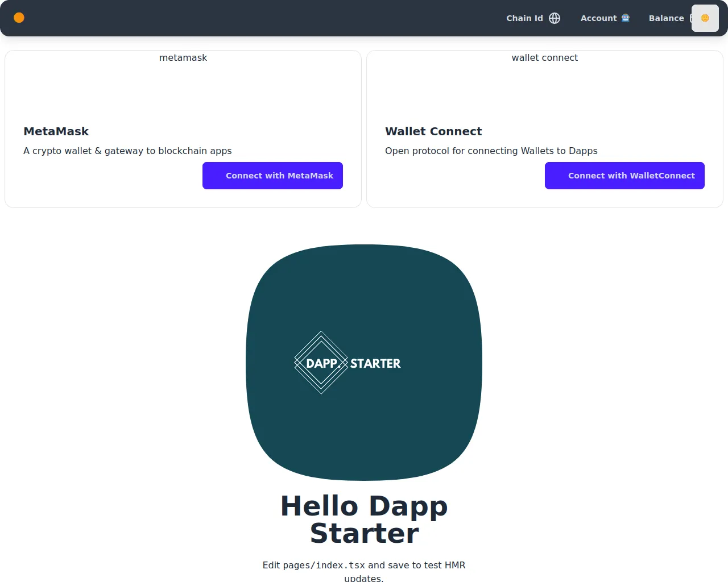Connect with MetaMask button

click(x=272, y=176)
